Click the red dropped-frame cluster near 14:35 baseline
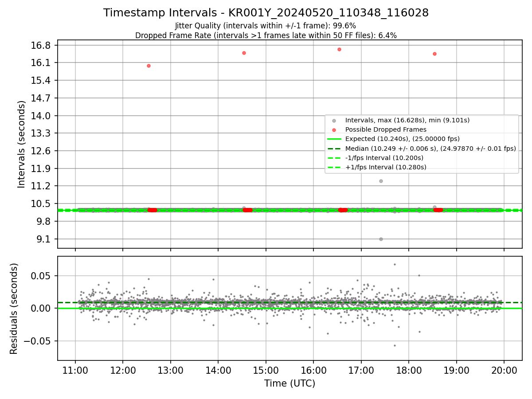Screen dimensions: 532x399 coord(247,210)
